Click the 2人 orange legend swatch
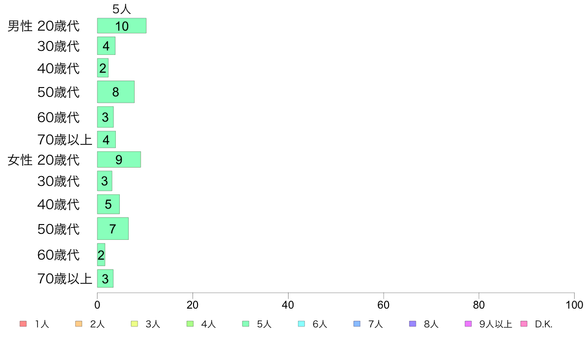The image size is (588, 364). pos(79,324)
